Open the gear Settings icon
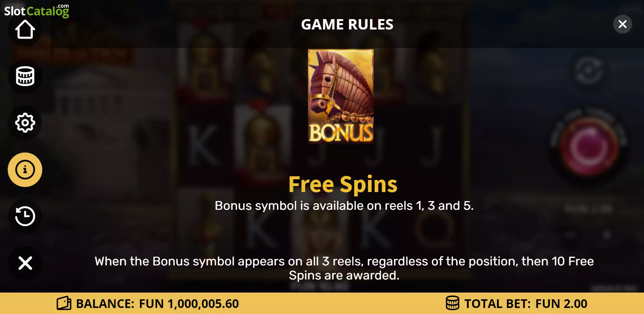Viewport: 644px width, 314px height. 25,123
